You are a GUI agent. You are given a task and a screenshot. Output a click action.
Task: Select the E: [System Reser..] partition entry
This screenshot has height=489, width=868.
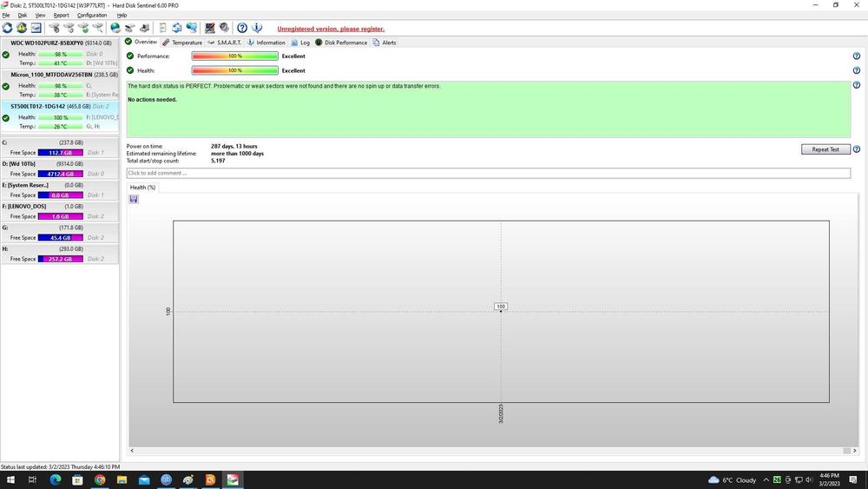60,190
